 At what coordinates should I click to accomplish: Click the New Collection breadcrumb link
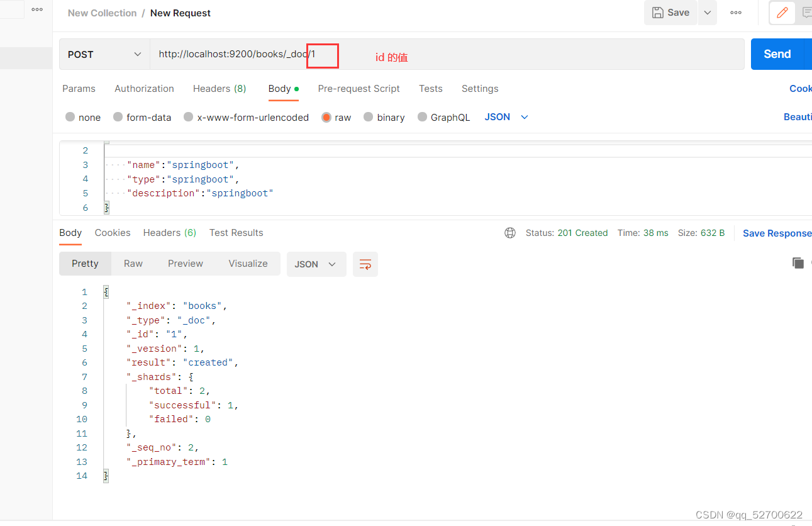[x=102, y=13]
